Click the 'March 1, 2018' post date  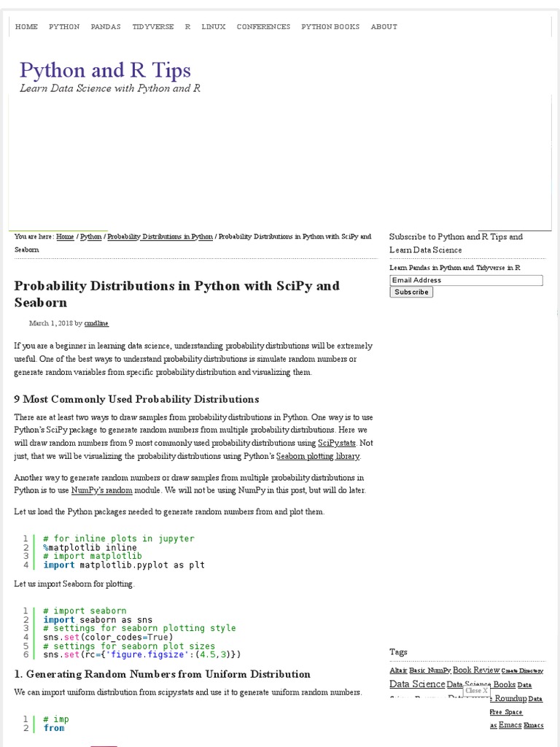[x=51, y=323]
